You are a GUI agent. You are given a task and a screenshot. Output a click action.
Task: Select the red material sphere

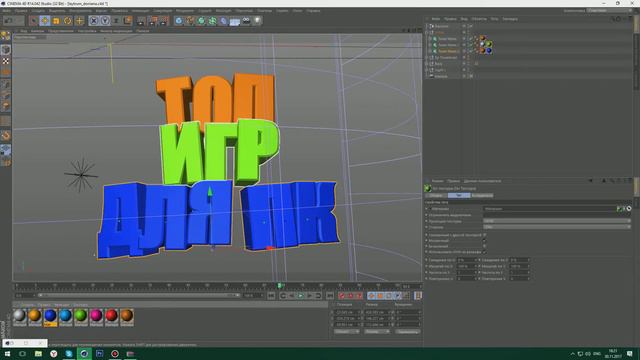coord(111,316)
